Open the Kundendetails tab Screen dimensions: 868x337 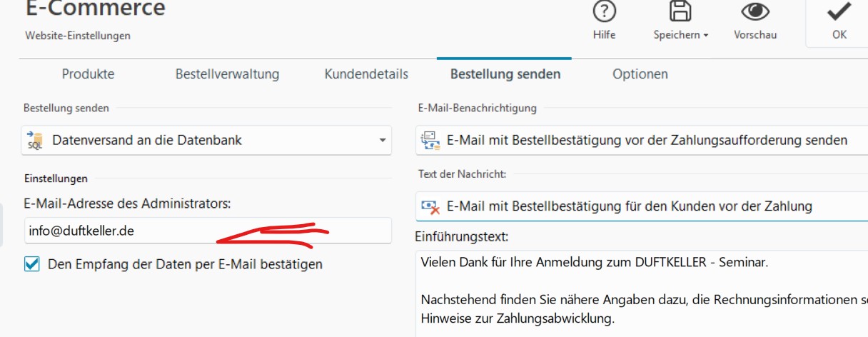coord(366,74)
